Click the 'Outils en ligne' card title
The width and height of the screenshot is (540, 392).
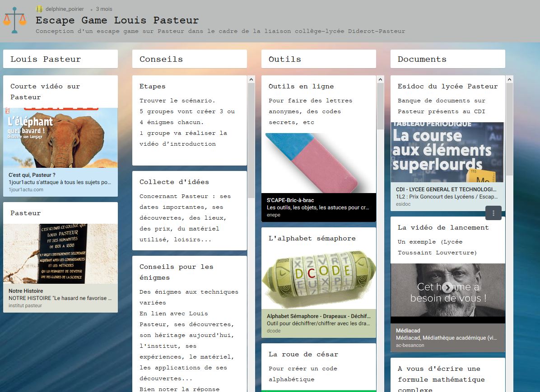[x=301, y=87]
